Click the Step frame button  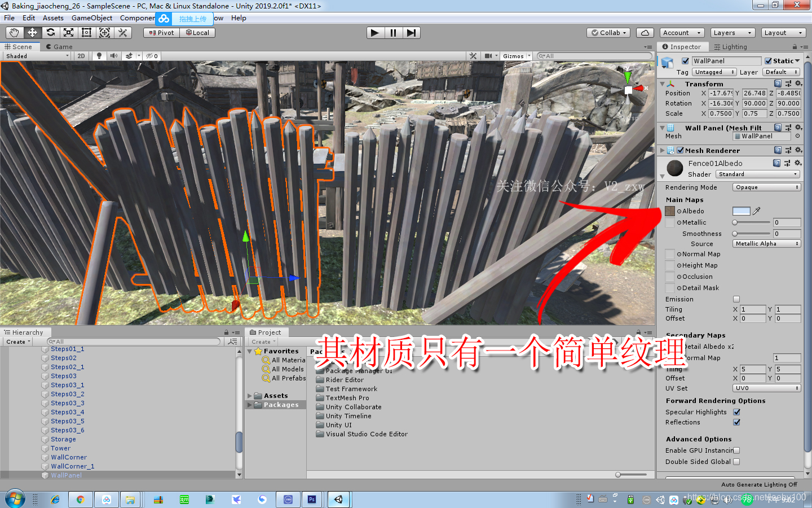[411, 33]
